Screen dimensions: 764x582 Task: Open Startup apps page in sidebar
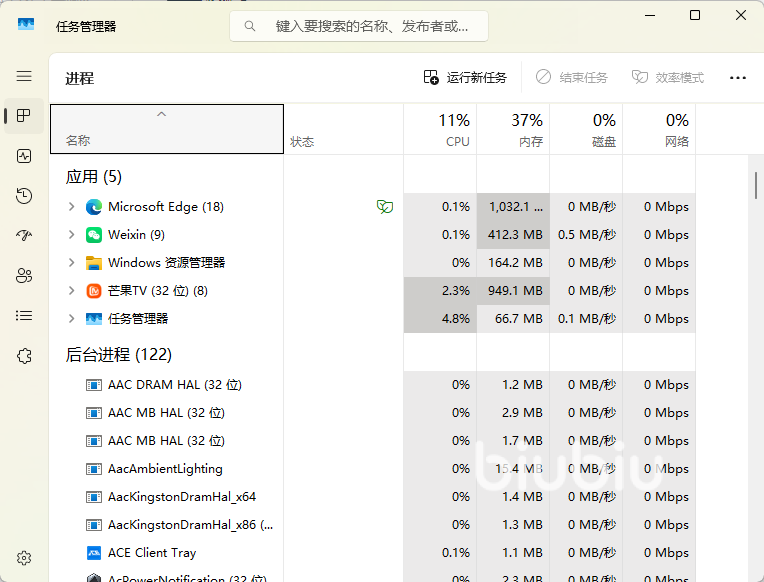24,236
